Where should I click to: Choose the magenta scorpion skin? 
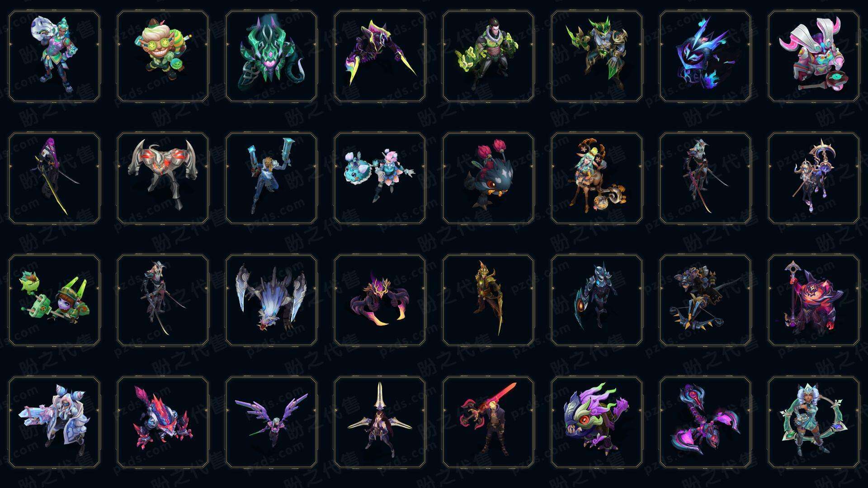[705, 422]
